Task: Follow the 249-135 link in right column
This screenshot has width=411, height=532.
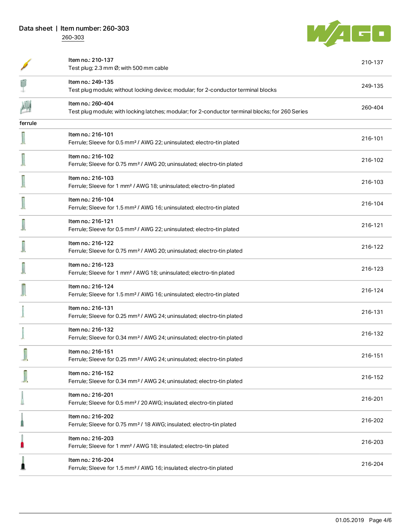Action: click(x=372, y=86)
